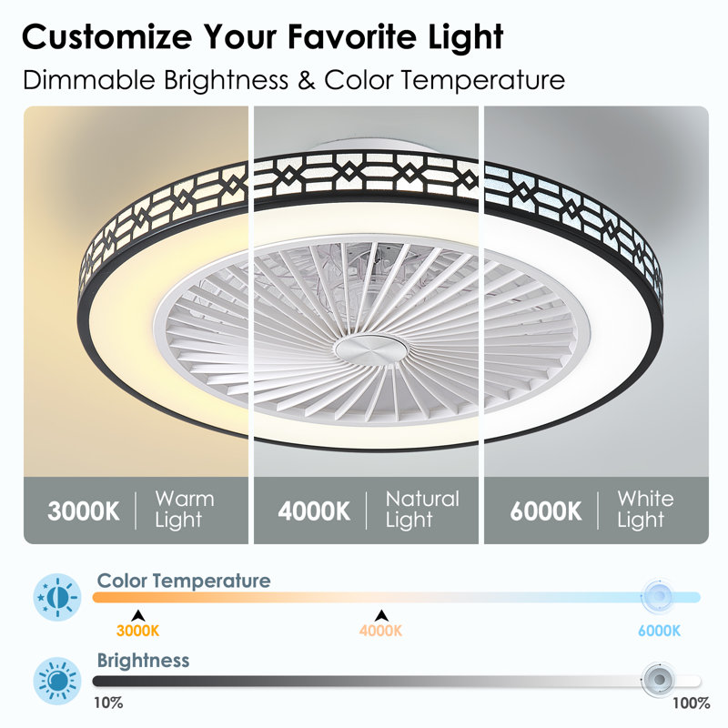Image resolution: width=728 pixels, height=728 pixels.
Task: Select the peach 4000K slider label
Action: [x=380, y=631]
